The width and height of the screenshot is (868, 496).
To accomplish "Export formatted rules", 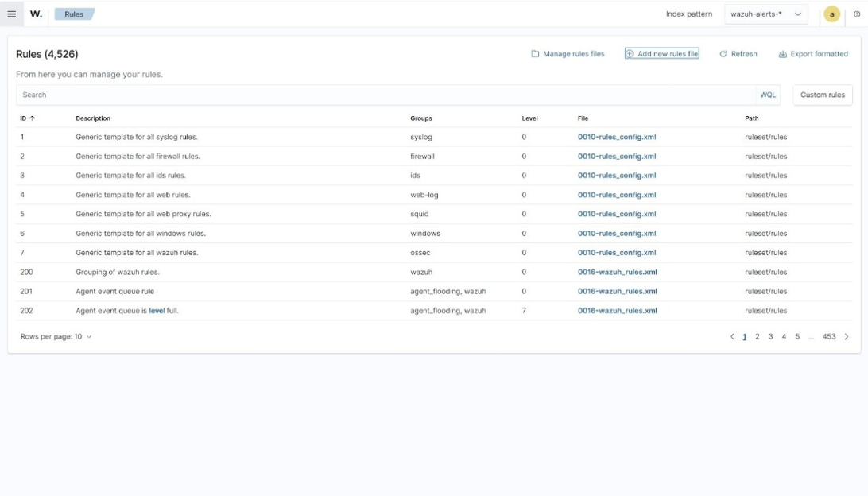I will (x=812, y=54).
